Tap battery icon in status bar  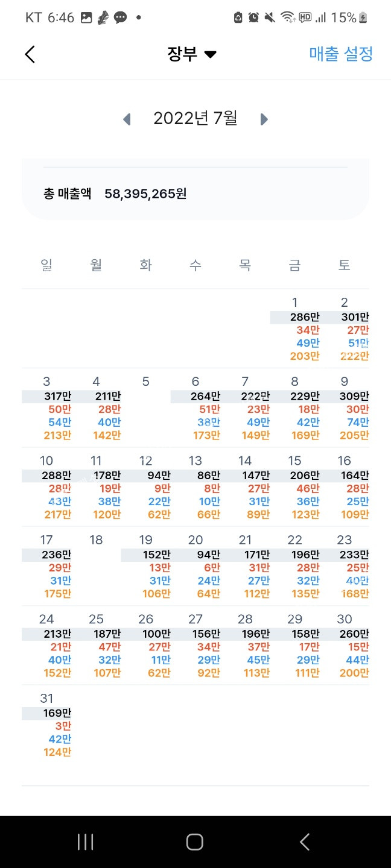[363, 18]
